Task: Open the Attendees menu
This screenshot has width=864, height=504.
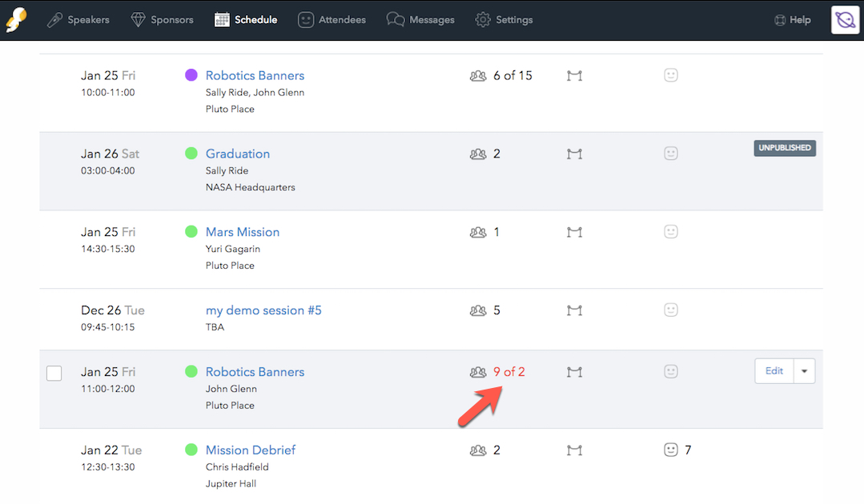Action: click(x=332, y=20)
